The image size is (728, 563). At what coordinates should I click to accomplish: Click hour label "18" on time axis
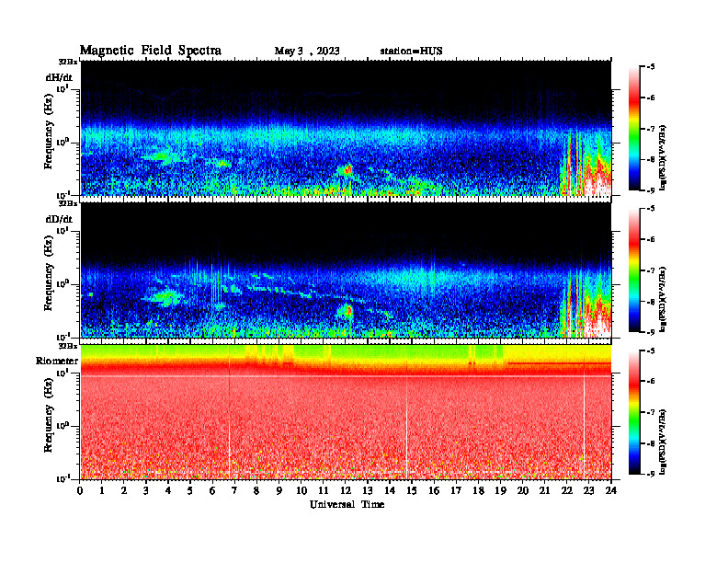[x=478, y=490]
